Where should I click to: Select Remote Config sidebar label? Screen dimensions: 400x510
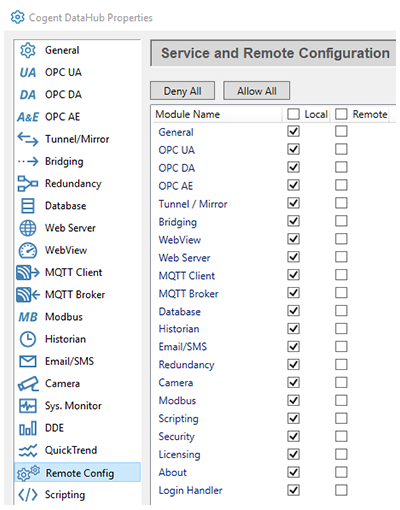click(80, 473)
